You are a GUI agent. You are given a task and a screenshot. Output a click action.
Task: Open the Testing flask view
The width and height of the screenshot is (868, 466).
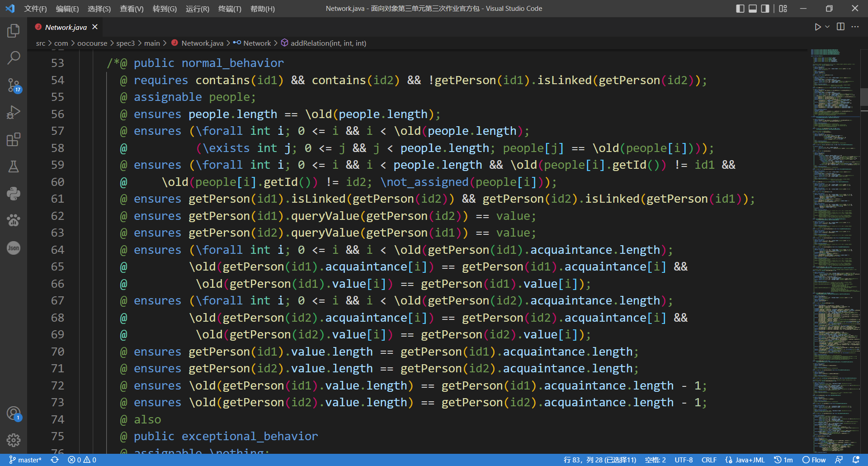(14, 166)
